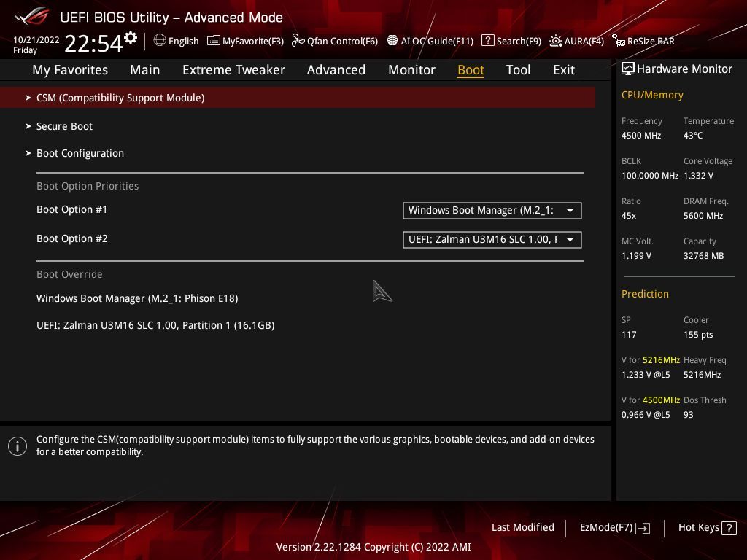Expand Secure Boot submenu
Viewport: 747px width, 560px height.
coord(64,126)
